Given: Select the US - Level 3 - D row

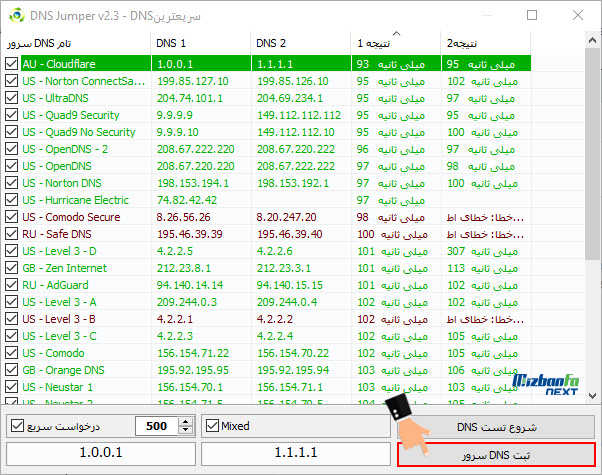Looking at the screenshot, I should coord(268,251).
